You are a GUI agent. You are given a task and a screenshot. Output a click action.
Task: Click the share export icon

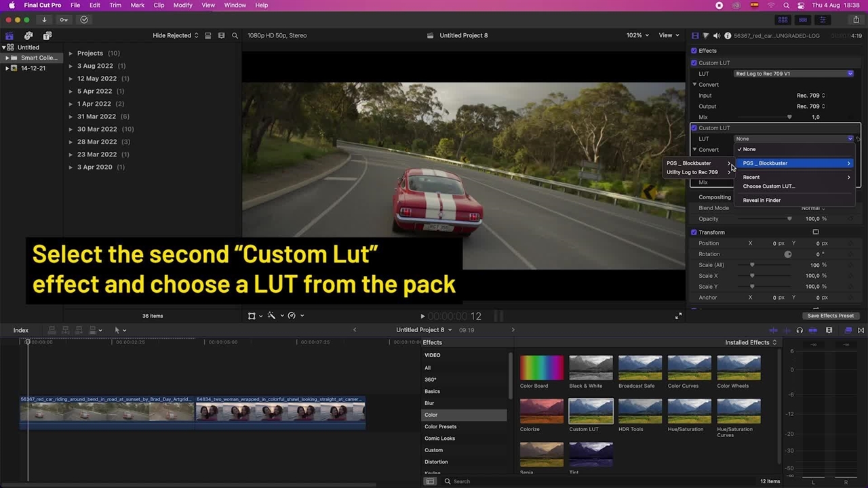856,20
